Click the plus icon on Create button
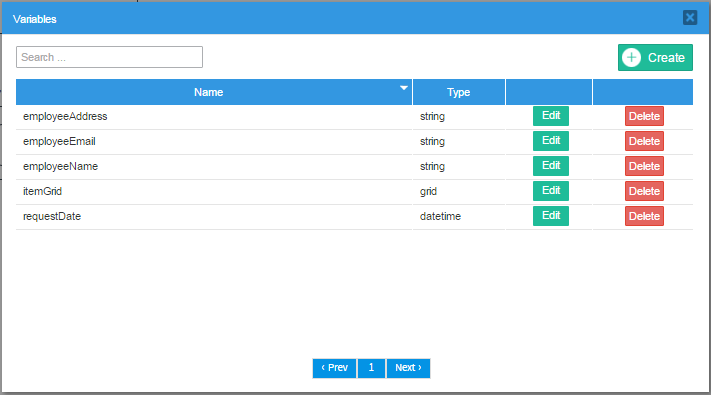 [x=631, y=58]
